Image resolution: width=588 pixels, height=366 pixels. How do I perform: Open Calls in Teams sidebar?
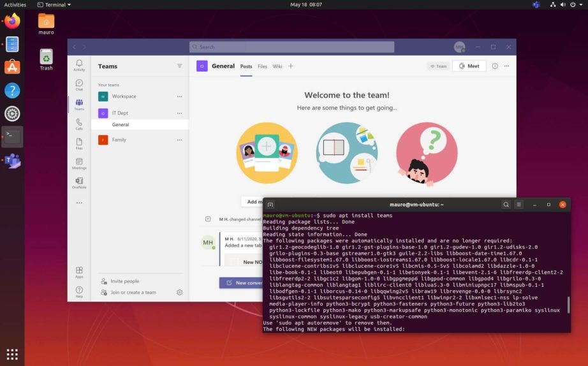coord(79,124)
